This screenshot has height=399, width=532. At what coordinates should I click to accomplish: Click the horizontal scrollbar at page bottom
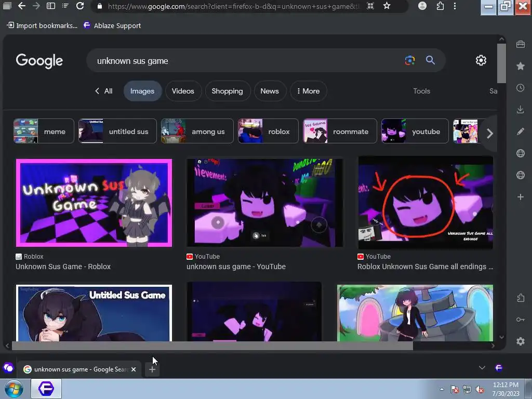(x=212, y=345)
